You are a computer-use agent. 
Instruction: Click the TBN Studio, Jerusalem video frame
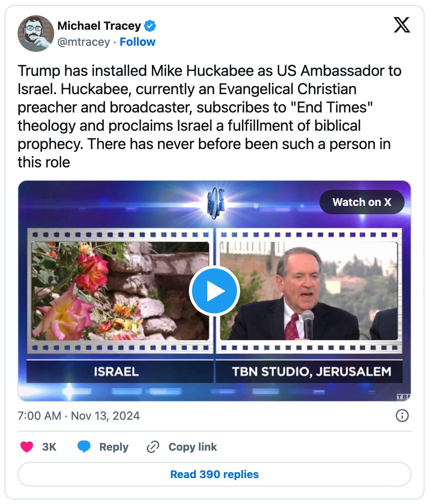(309, 291)
